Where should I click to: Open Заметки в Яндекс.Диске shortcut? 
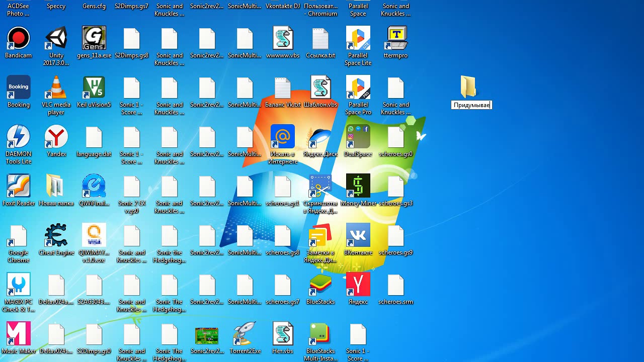coord(320,236)
